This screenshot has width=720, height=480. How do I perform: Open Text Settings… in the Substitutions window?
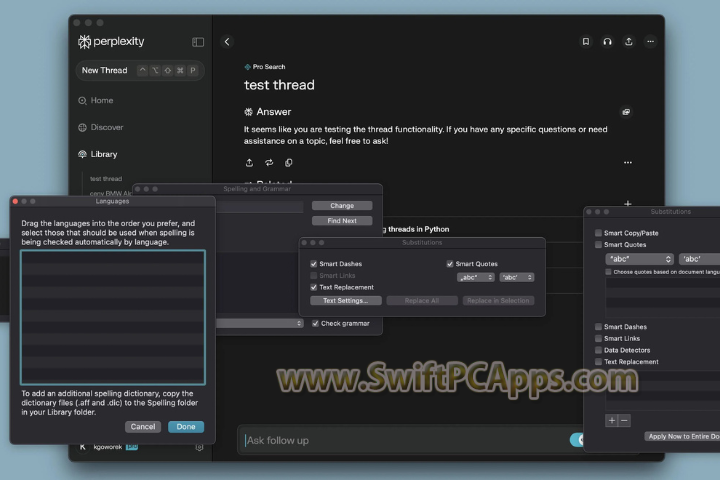[346, 301]
